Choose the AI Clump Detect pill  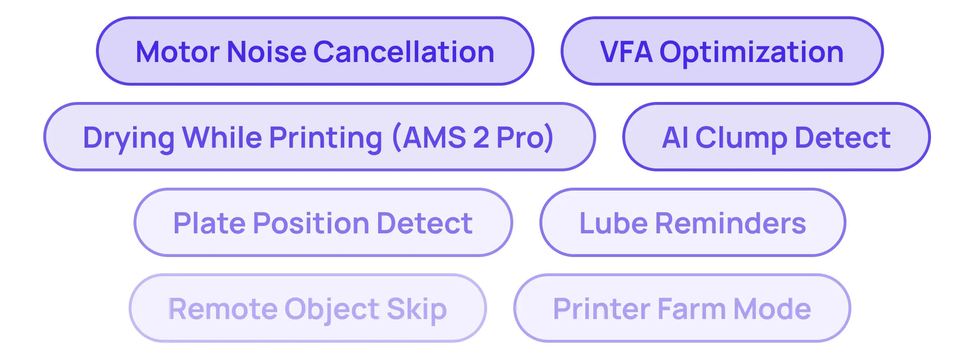tap(776, 137)
